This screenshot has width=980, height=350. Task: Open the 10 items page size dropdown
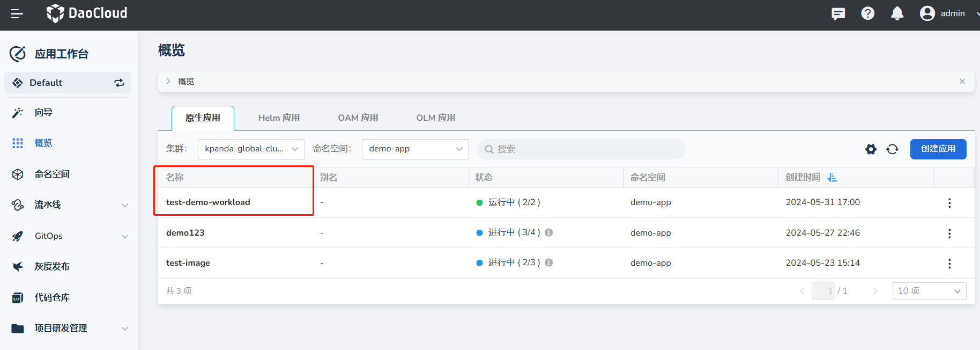pyautogui.click(x=929, y=291)
